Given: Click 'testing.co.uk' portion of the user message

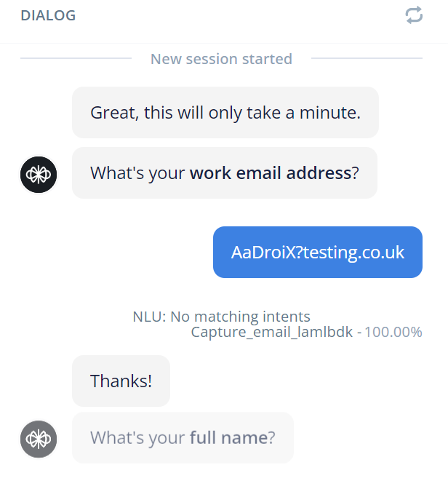Looking at the screenshot, I should coord(353,253).
